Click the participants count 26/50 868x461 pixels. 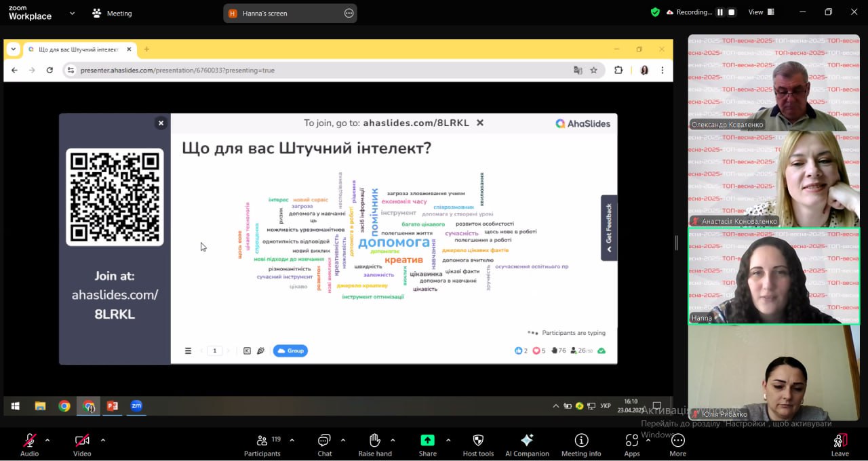pyautogui.click(x=582, y=350)
